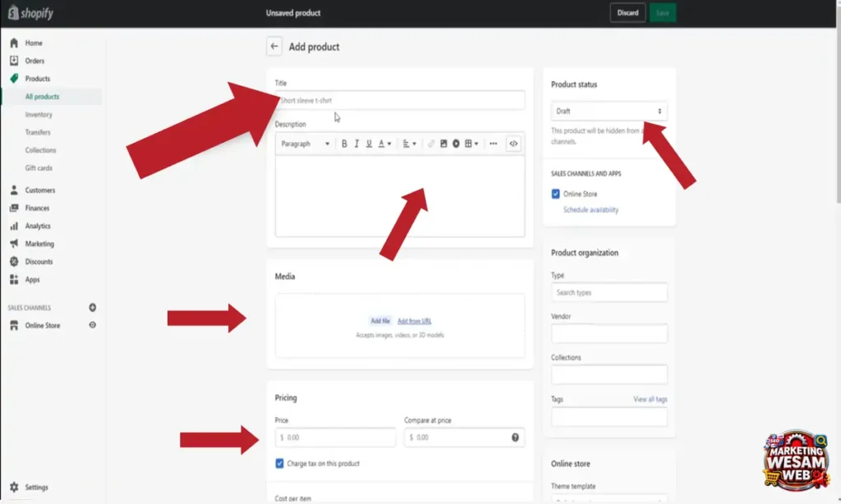This screenshot has height=504, width=841.
Task: Open Gift cards under Products
Action: click(39, 167)
